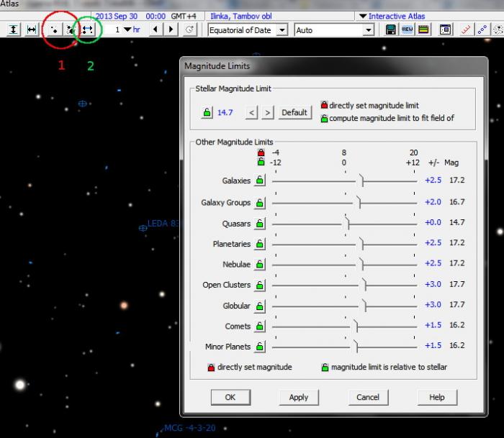This screenshot has height=438, width=504.
Task: Click the field-of-view width arrows toolbar icon
Action: [87, 30]
